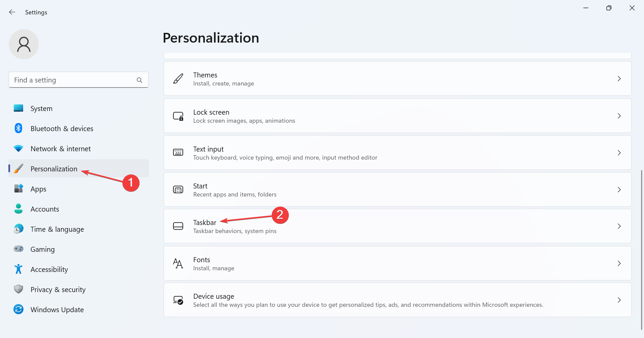Open the Start settings chevron arrow
Viewport: 644px width, 338px height.
click(x=619, y=190)
